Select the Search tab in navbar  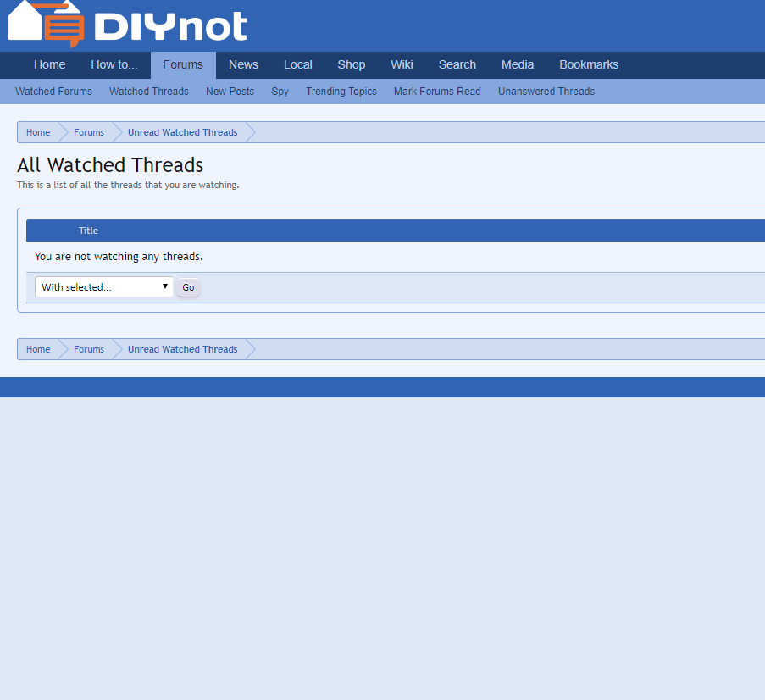point(457,65)
